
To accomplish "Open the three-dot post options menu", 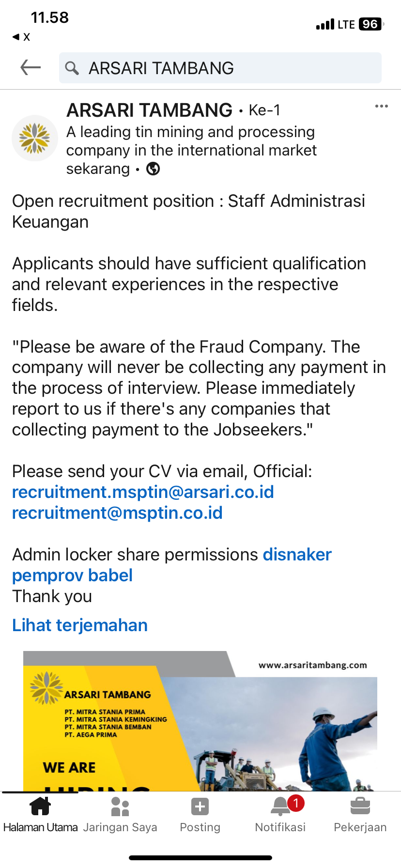I will [x=381, y=107].
